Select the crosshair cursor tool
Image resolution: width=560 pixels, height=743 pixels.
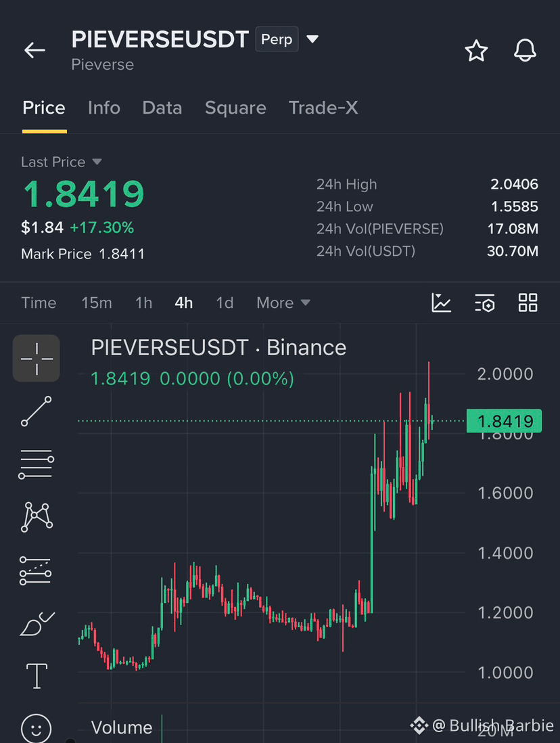click(37, 358)
